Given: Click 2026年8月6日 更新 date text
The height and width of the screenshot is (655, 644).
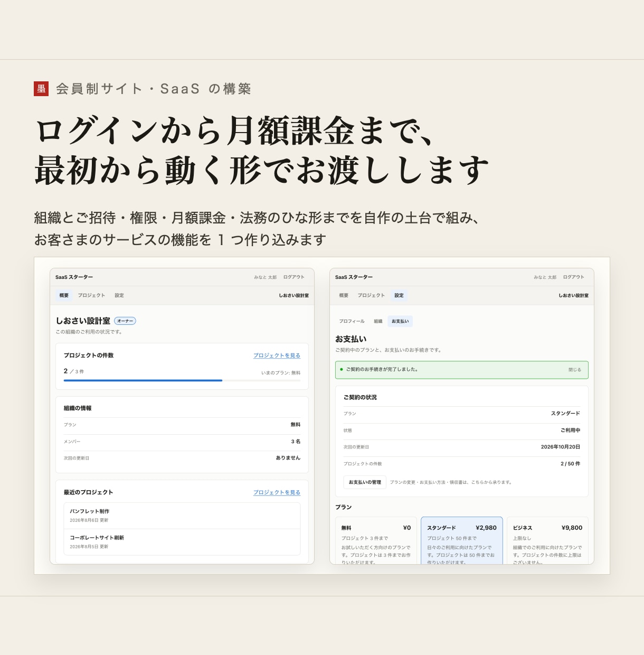Looking at the screenshot, I should coord(89,520).
